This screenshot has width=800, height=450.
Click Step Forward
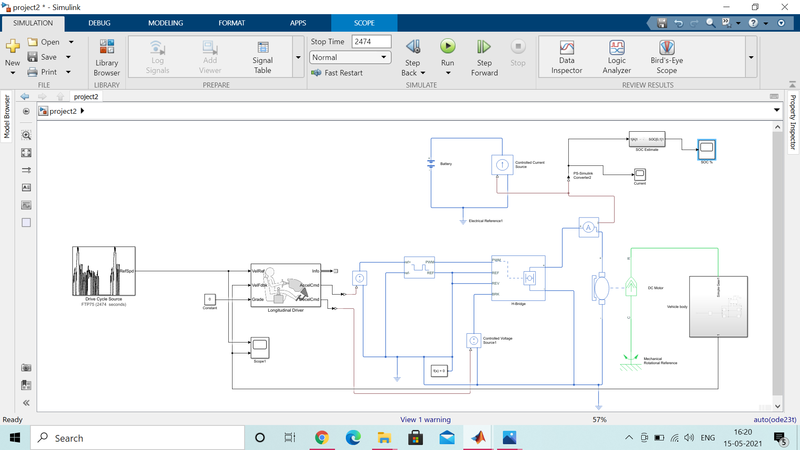484,57
